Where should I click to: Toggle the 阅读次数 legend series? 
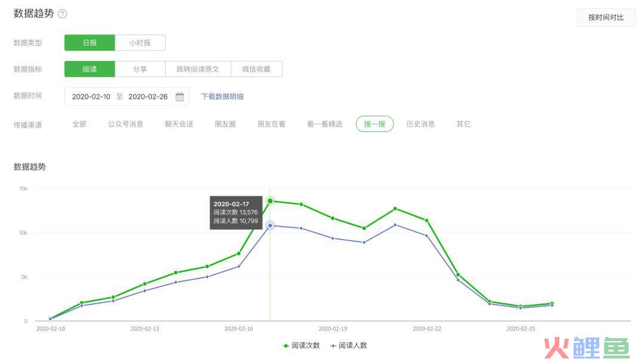click(302, 345)
